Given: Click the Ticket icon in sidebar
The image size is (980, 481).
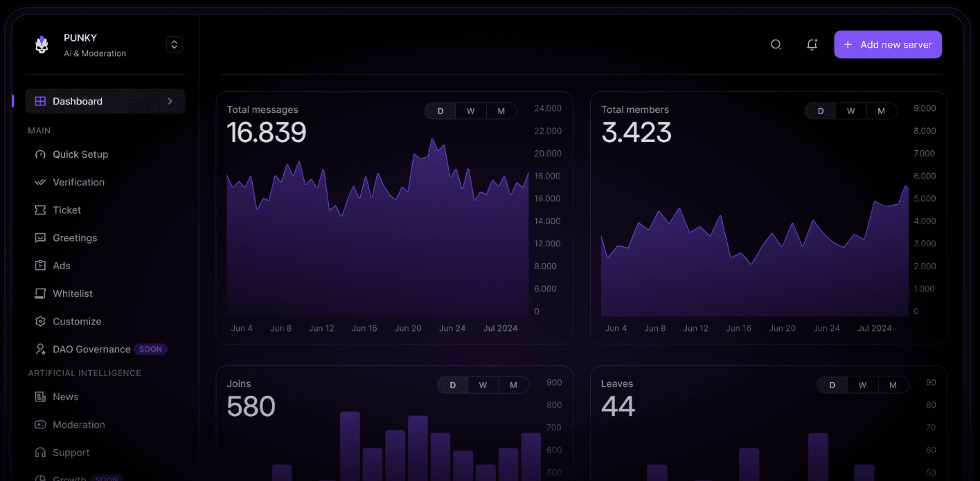Looking at the screenshot, I should point(40,210).
